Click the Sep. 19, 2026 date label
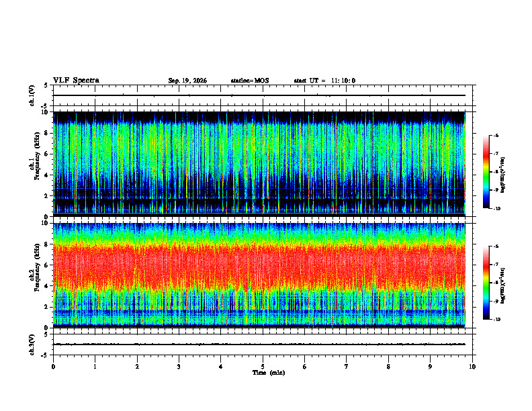The height and width of the screenshot is (411, 532). tap(187, 81)
